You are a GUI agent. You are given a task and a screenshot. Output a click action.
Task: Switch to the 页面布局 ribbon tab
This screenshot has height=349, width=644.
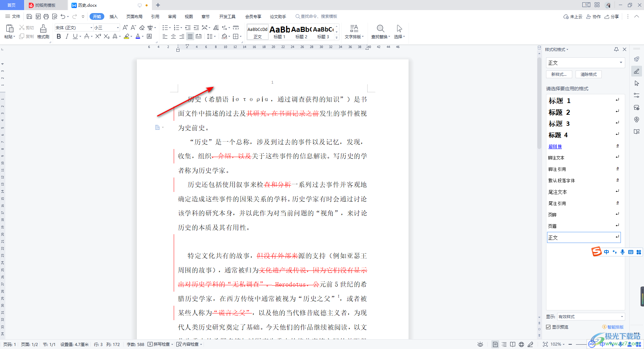point(135,16)
